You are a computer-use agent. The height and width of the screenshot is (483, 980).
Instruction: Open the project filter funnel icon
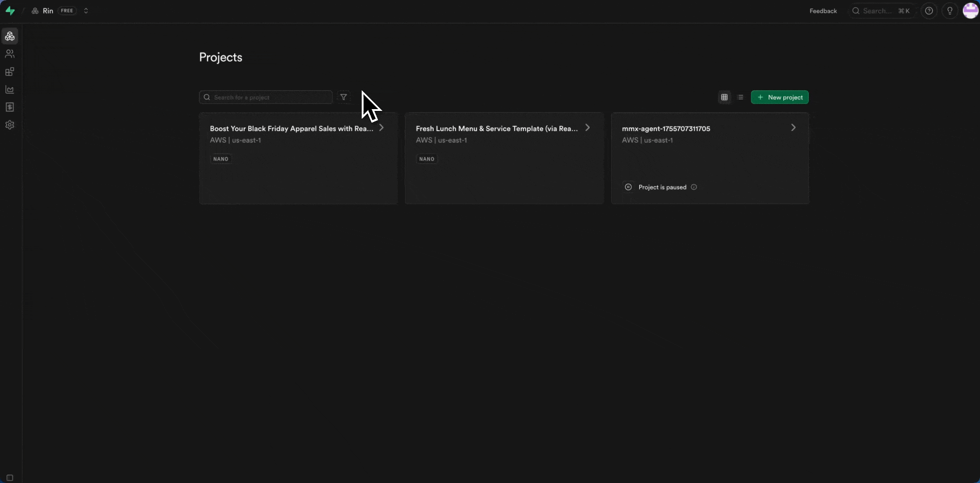343,97
